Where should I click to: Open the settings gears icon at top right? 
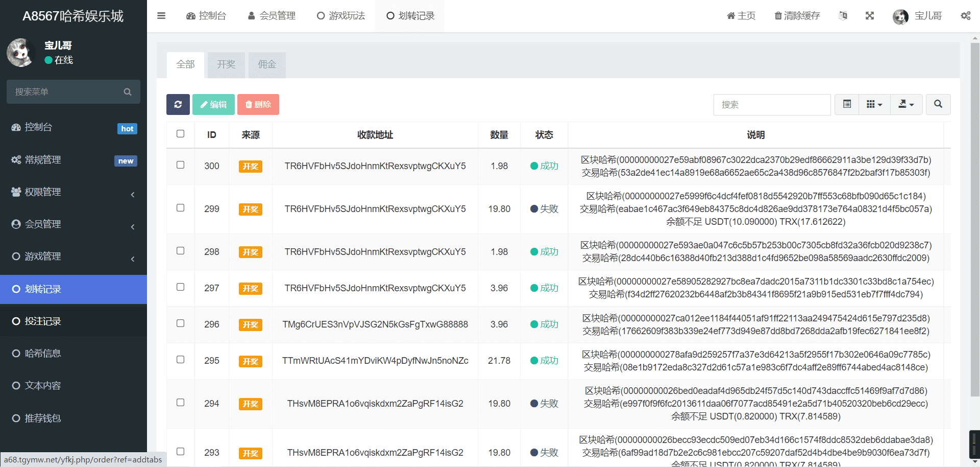[965, 16]
